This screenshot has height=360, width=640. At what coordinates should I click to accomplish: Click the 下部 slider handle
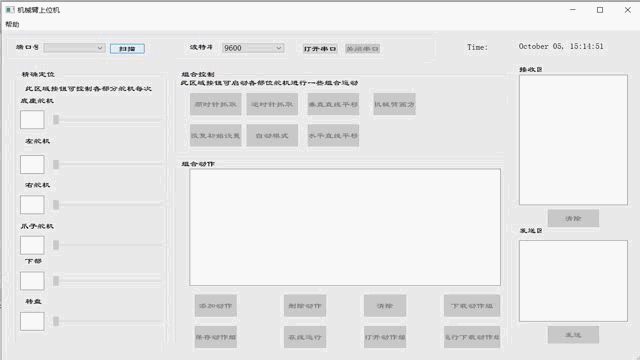tap(56, 281)
